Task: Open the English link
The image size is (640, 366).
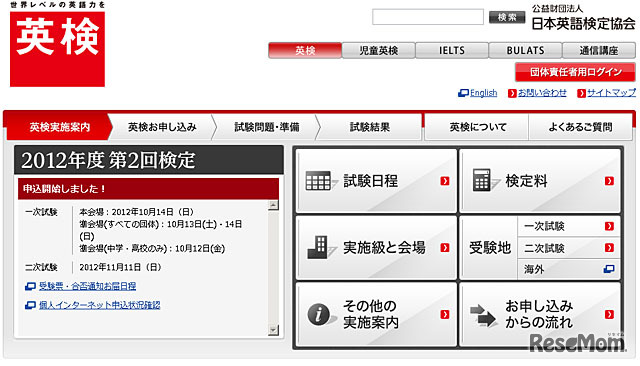Action: 483,93
